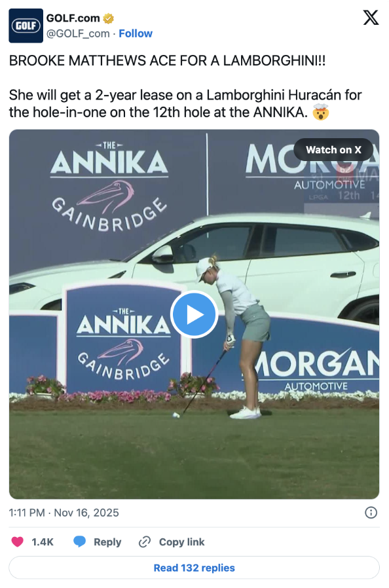The width and height of the screenshot is (389, 588).
Task: Like the post with heart icon
Action: click(x=17, y=542)
